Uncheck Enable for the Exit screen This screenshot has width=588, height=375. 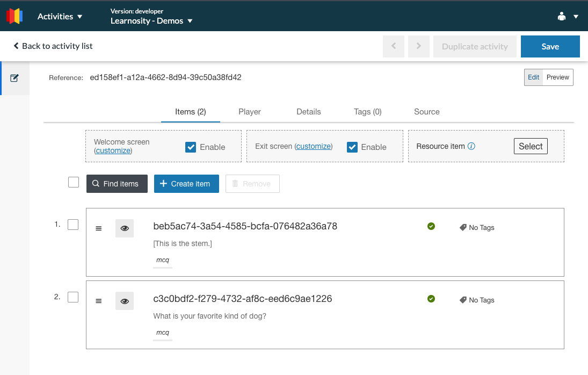(352, 146)
